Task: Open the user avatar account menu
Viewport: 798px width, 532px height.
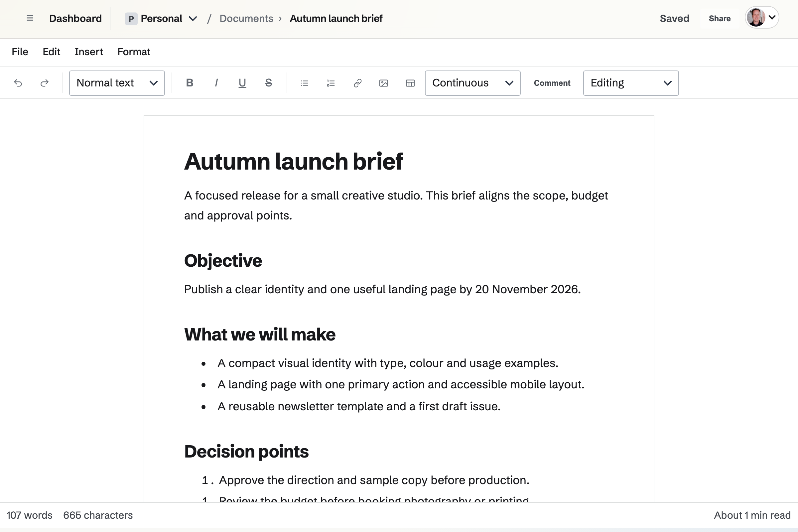Action: (762, 17)
